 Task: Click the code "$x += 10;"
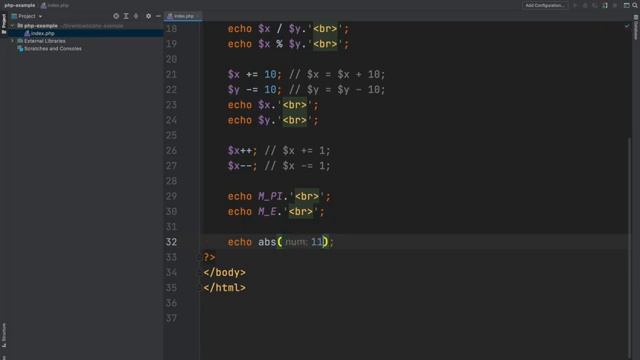254,74
